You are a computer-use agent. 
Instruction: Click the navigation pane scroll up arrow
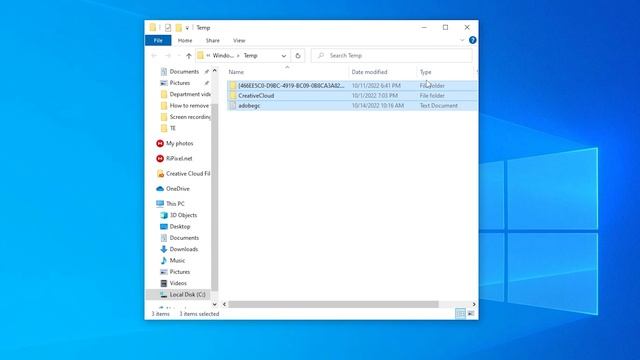[x=215, y=71]
